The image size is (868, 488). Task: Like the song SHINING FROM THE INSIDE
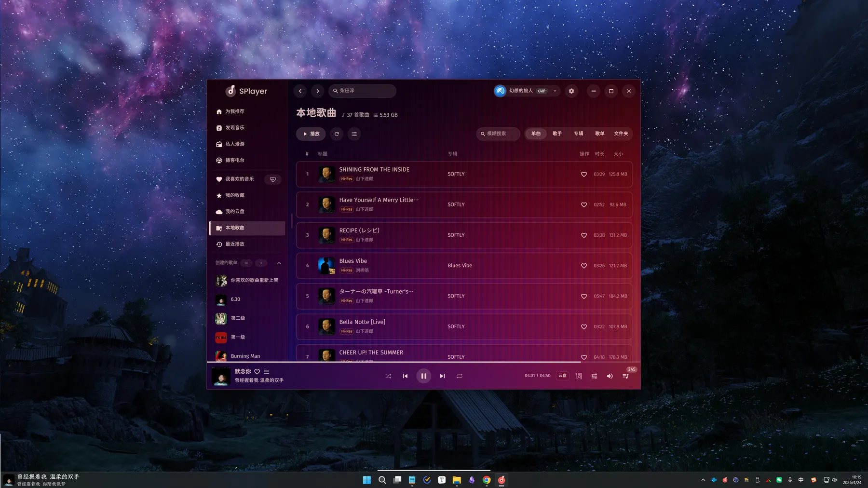coord(583,175)
